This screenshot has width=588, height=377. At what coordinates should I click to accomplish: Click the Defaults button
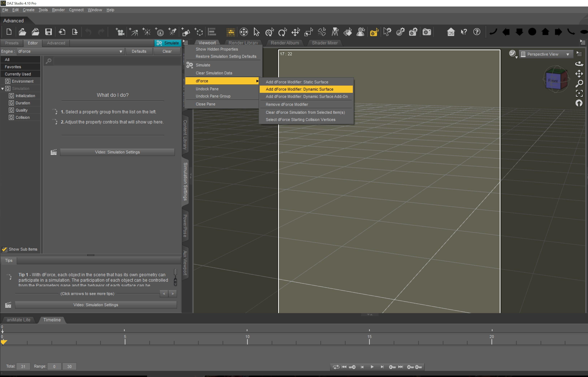tap(139, 51)
